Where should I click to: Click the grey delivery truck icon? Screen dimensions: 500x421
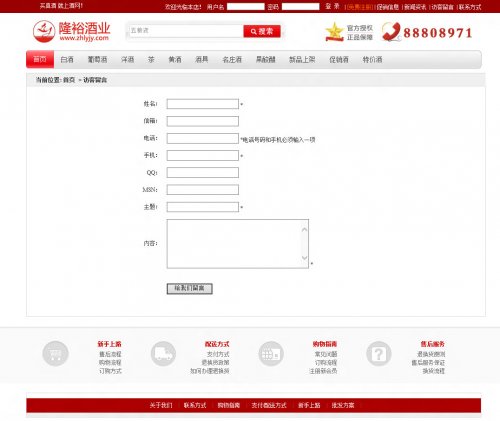pyautogui.click(x=163, y=353)
